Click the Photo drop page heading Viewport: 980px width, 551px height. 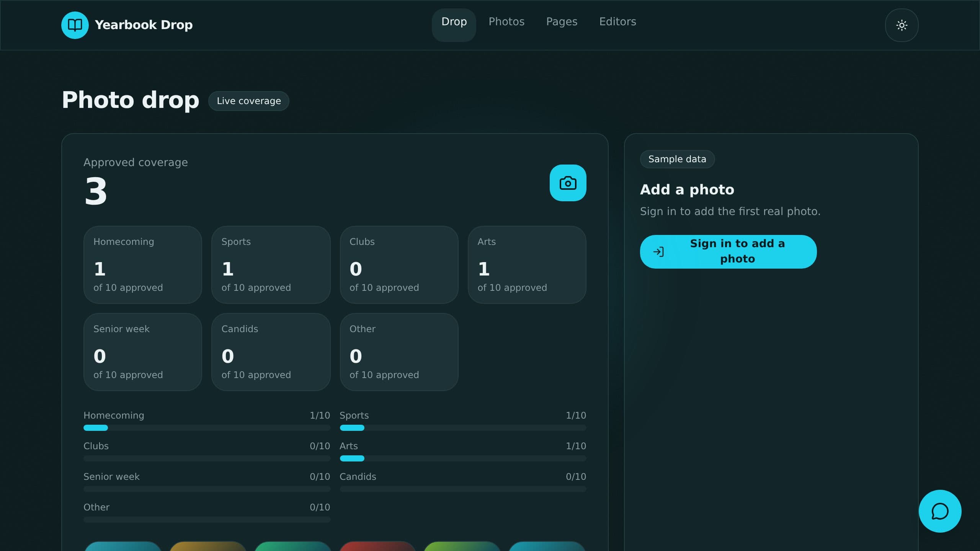[x=131, y=100]
